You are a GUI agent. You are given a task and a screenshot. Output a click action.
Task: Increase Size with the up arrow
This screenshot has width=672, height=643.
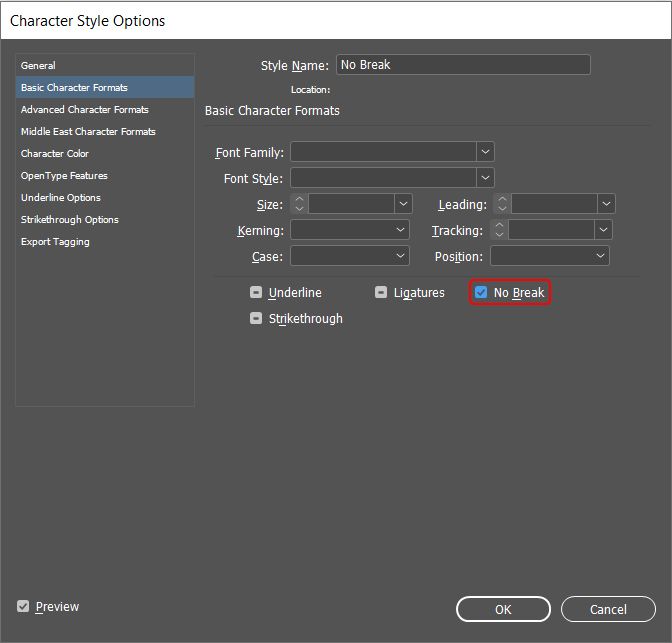coord(299,199)
